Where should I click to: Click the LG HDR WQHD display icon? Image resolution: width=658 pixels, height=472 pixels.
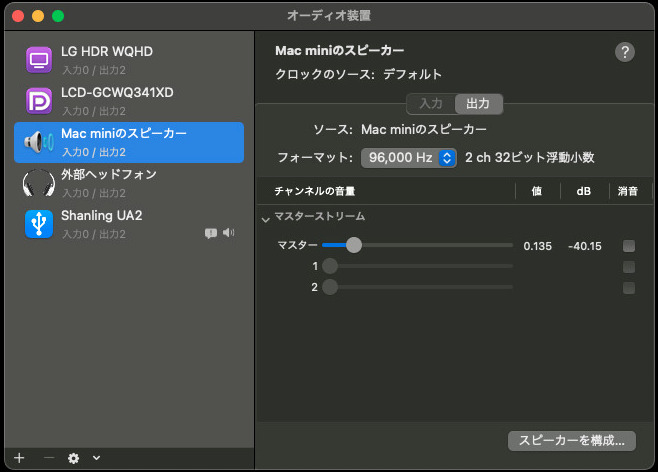tap(39, 60)
